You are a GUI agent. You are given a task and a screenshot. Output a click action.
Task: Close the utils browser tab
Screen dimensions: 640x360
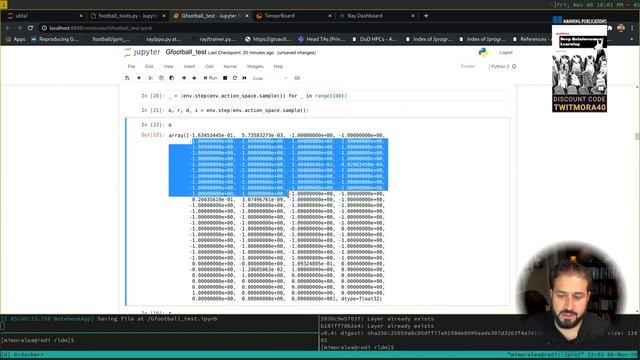pos(80,16)
